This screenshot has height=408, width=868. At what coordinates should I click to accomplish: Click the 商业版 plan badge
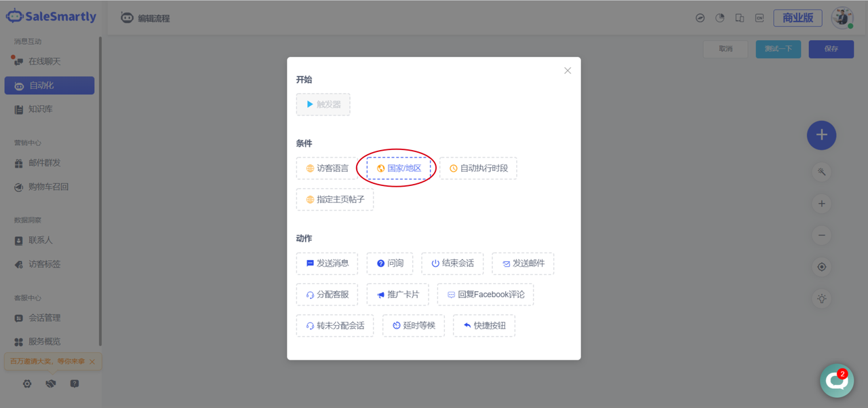(797, 18)
